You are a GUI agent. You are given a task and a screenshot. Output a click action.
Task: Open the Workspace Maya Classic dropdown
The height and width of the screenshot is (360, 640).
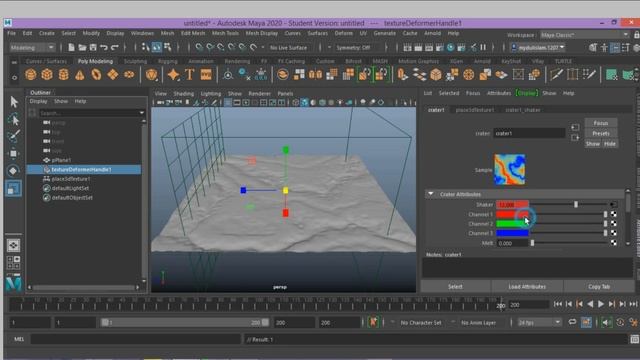click(584, 35)
